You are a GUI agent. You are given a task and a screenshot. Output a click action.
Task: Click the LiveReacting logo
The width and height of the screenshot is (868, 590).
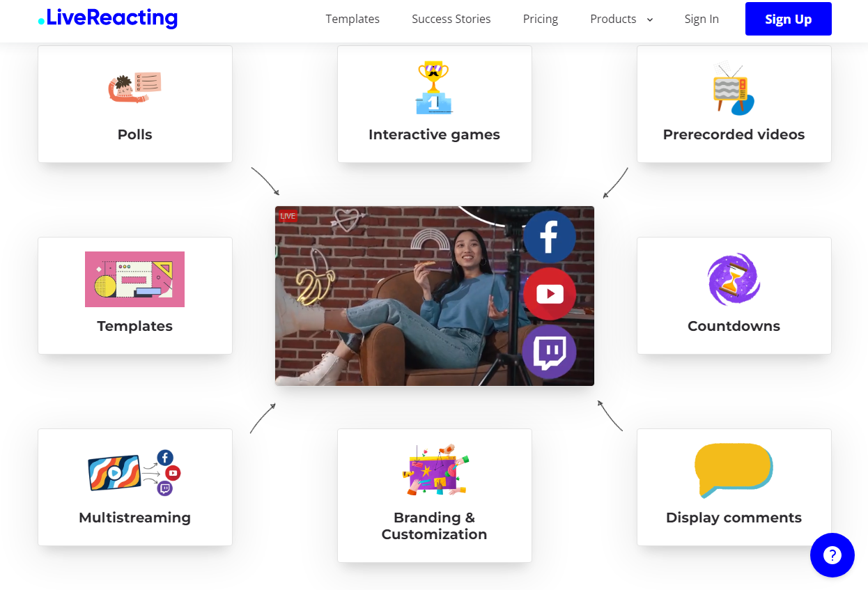108,18
